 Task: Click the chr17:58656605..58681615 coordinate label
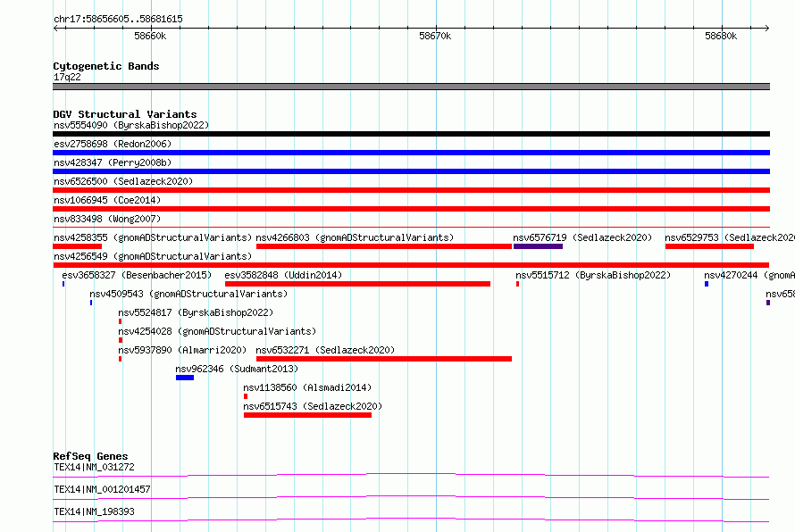click(x=118, y=19)
